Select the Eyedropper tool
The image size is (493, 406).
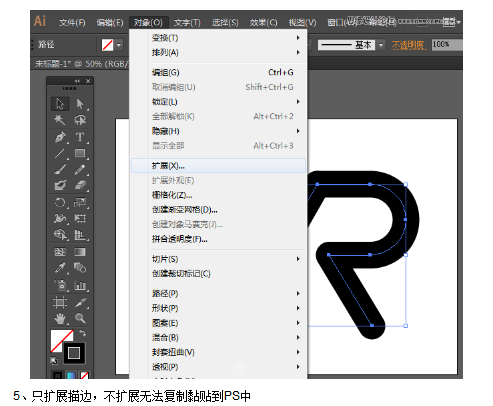click(60, 268)
